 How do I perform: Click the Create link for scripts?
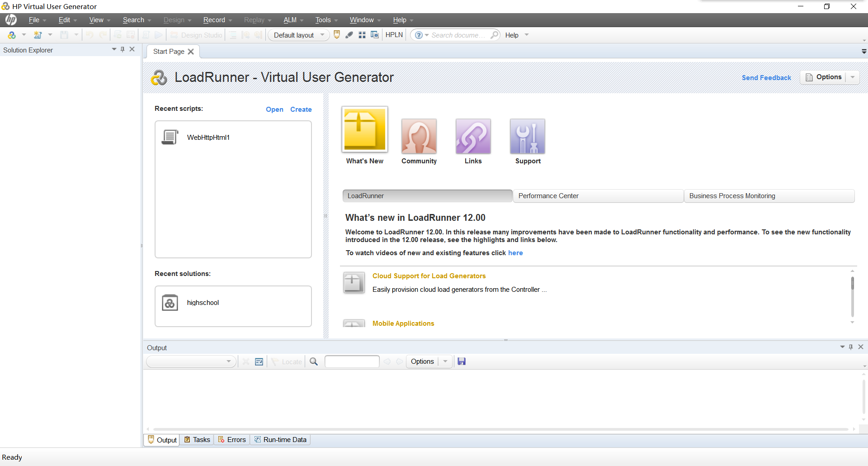coord(301,109)
